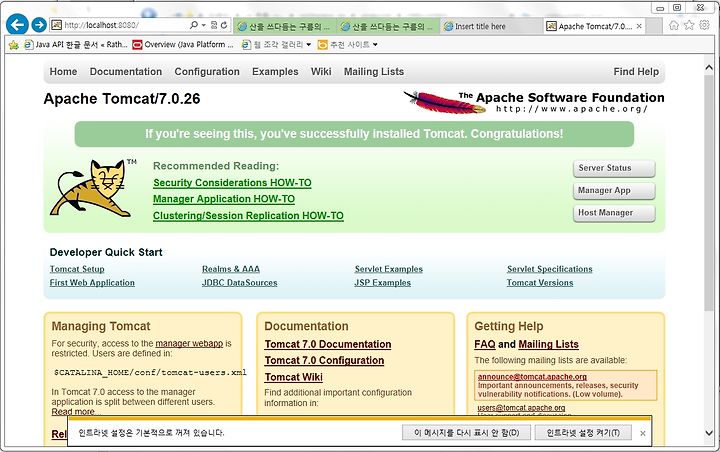Click announce@tomcat.apache.org mailing list link
720x452 pixels.
(x=532, y=377)
